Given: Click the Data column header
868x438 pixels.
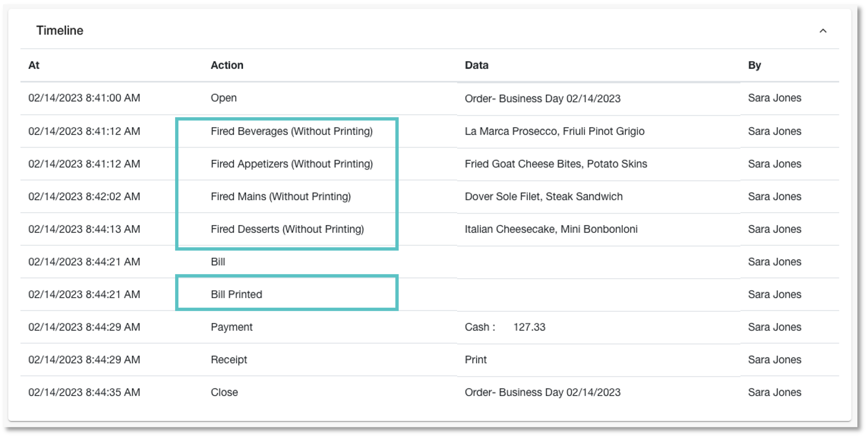Looking at the screenshot, I should pyautogui.click(x=477, y=65).
